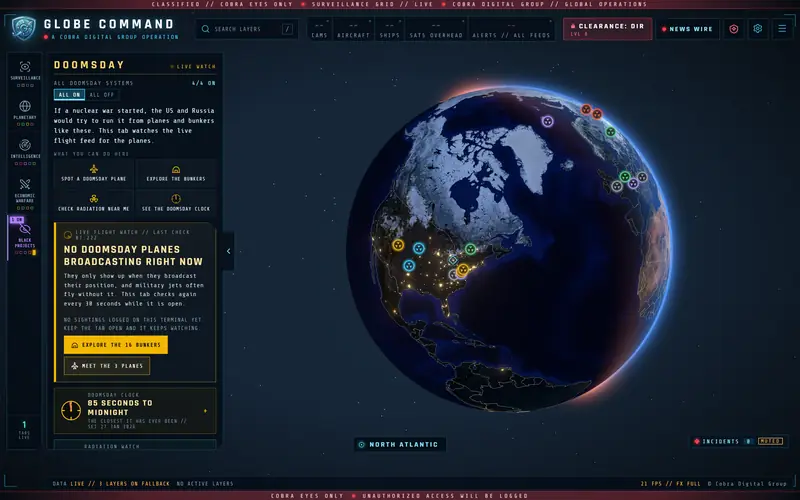
Task: Click the Meet the 3 Planes button
Action: coord(107,366)
